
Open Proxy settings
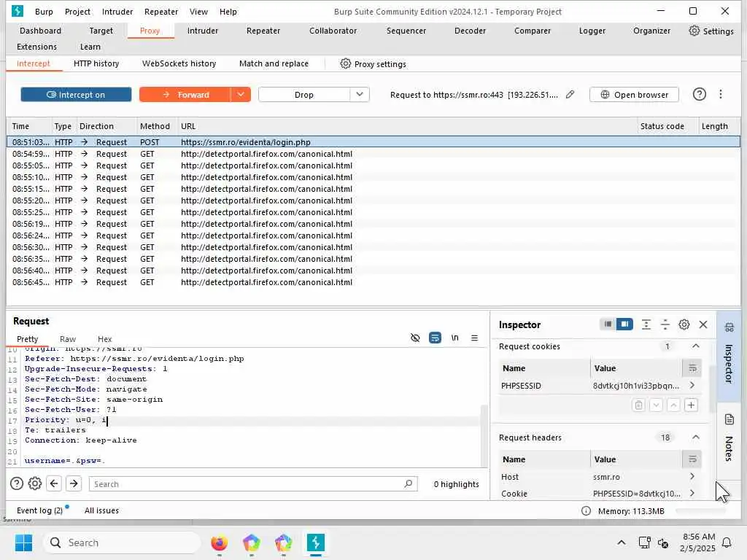373,64
